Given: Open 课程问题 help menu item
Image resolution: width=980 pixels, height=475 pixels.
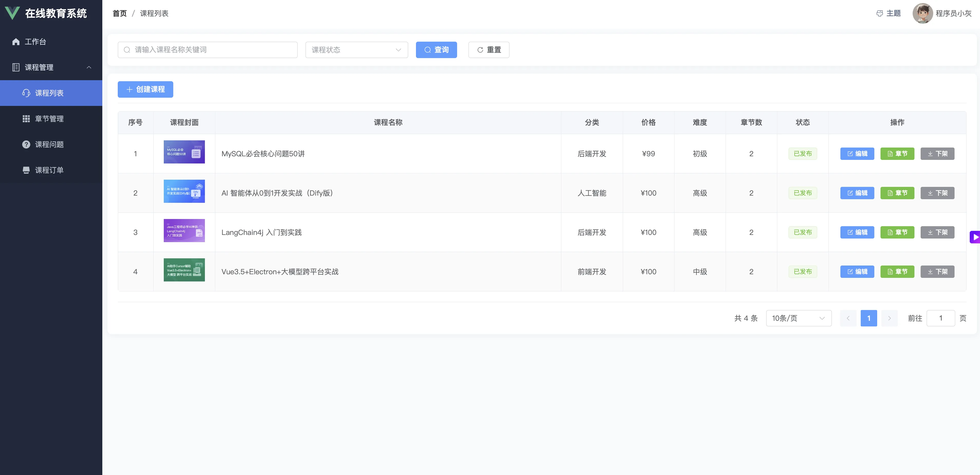Looking at the screenshot, I should 49,144.
